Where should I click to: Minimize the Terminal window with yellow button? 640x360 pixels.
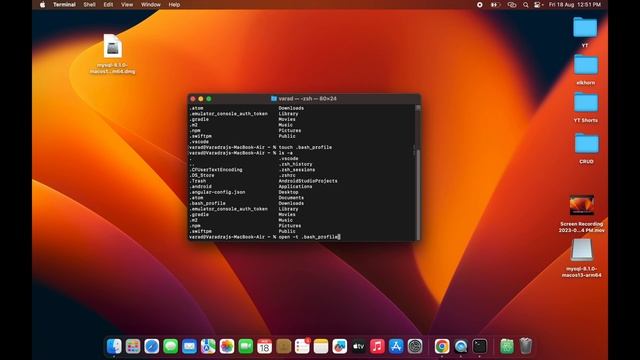pyautogui.click(x=201, y=99)
